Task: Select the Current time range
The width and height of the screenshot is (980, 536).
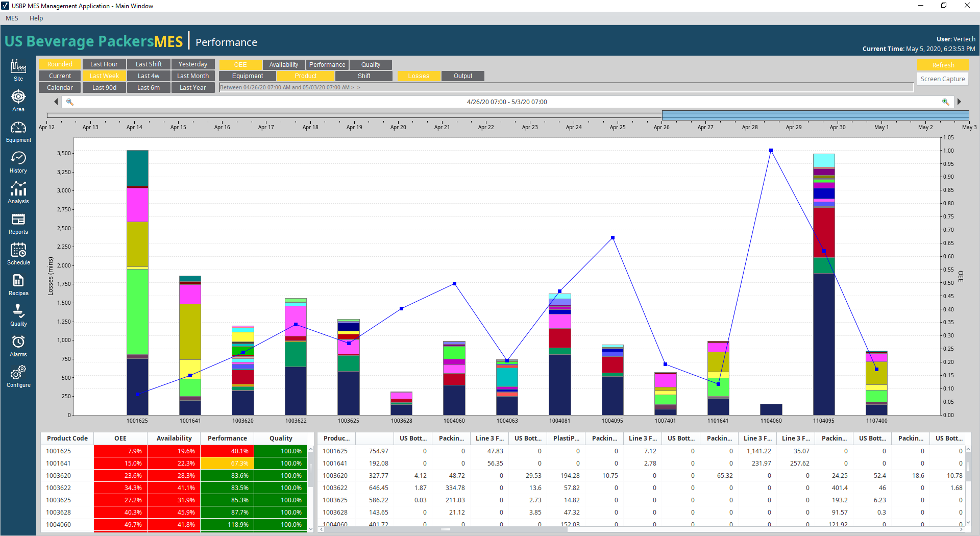Action: [60, 76]
